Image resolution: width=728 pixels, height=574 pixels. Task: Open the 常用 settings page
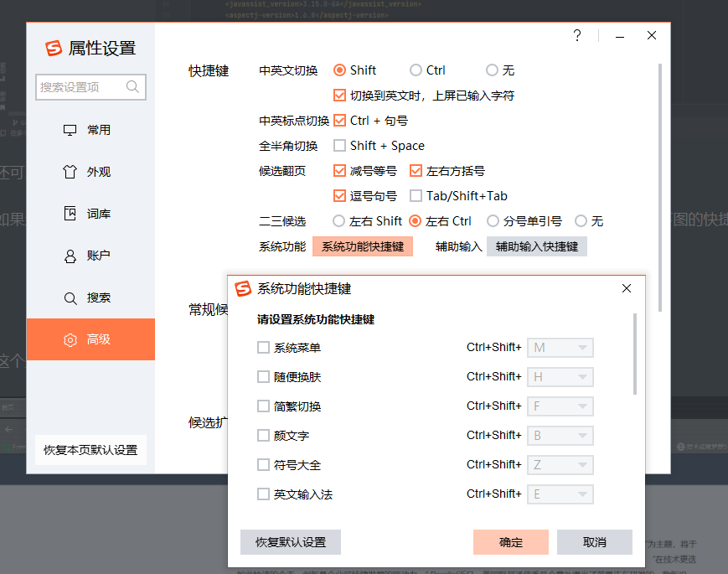90,130
